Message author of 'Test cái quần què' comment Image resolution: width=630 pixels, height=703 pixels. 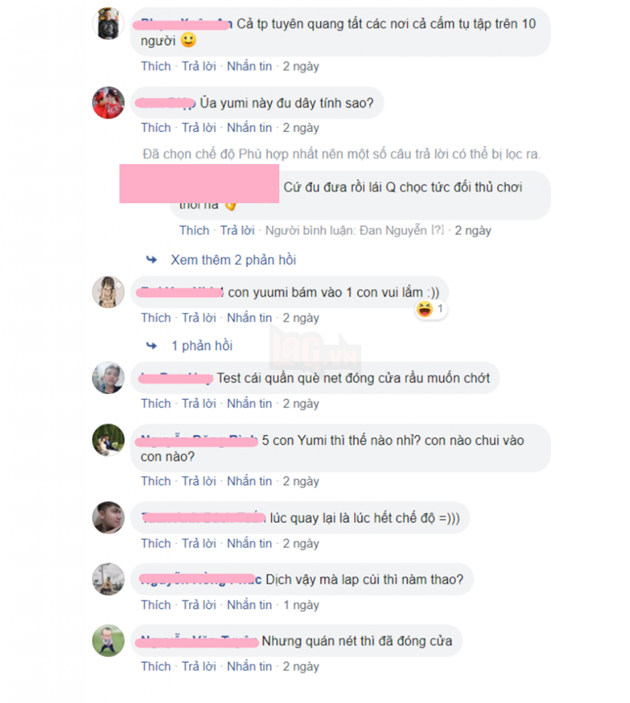click(x=249, y=404)
